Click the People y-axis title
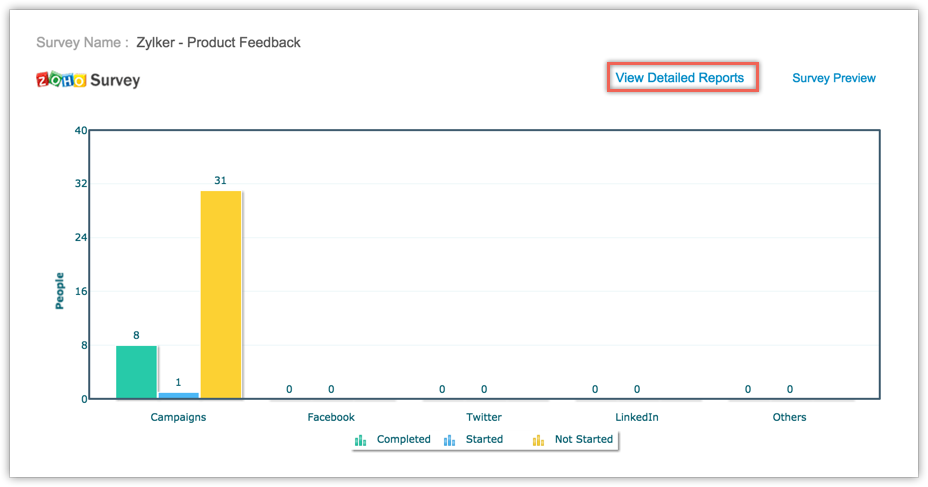 (x=60, y=290)
